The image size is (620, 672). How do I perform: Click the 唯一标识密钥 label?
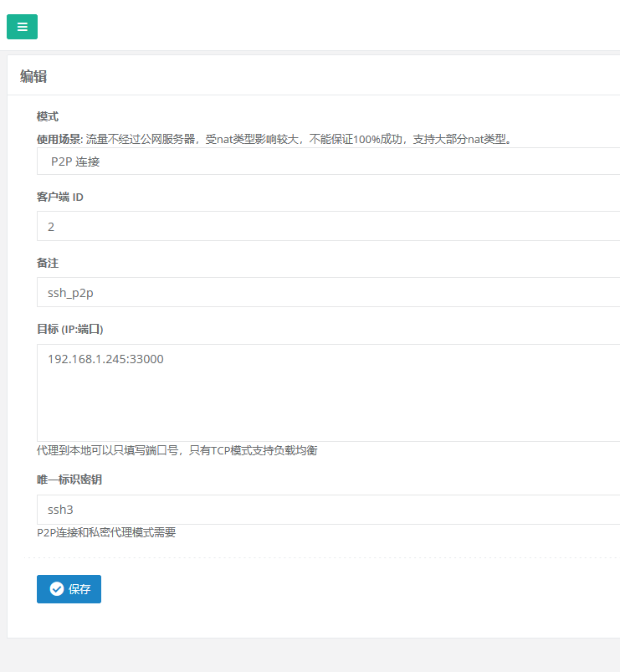pos(69,480)
